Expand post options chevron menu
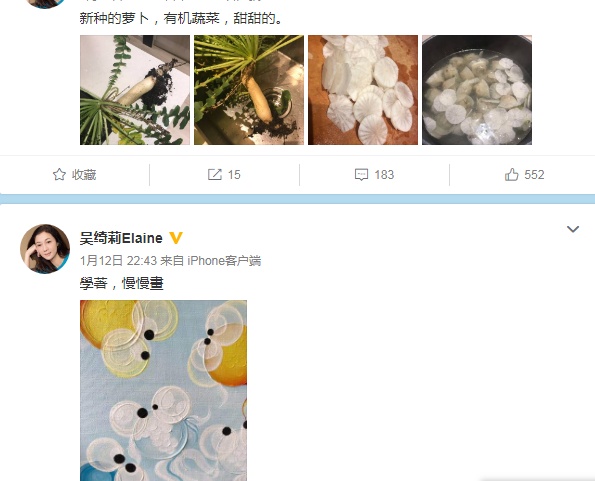Viewport: 595px width, 481px height. click(x=573, y=229)
